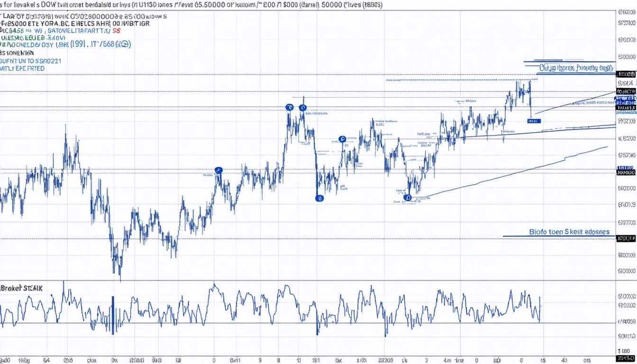Image resolution: width=637 pixels, height=364 pixels.
Task: Select the right marker of the top peak pair
Action: [x=302, y=107]
